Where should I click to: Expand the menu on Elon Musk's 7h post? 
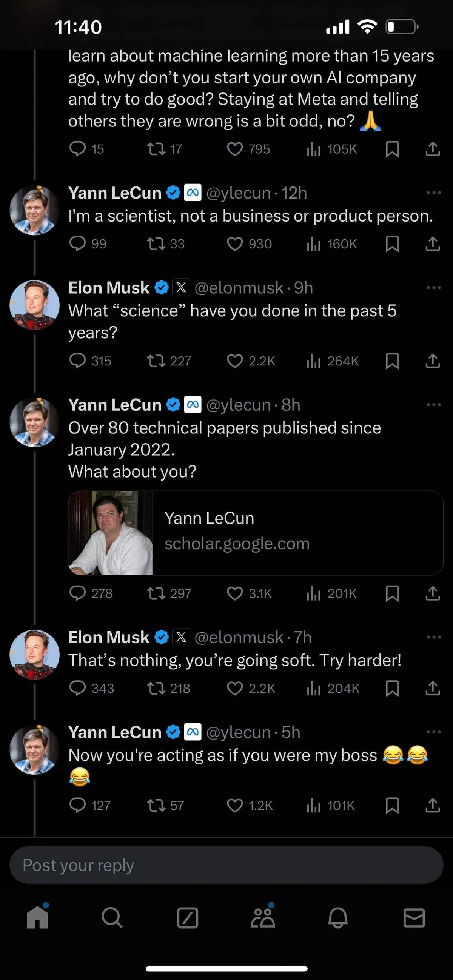tap(434, 637)
